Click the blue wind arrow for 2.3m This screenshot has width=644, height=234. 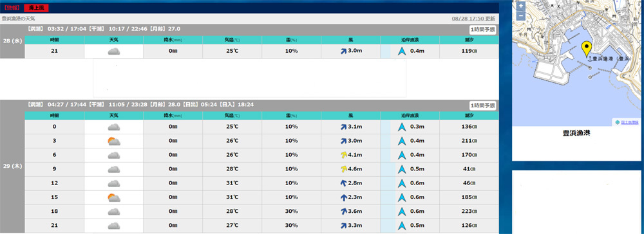click(x=343, y=197)
